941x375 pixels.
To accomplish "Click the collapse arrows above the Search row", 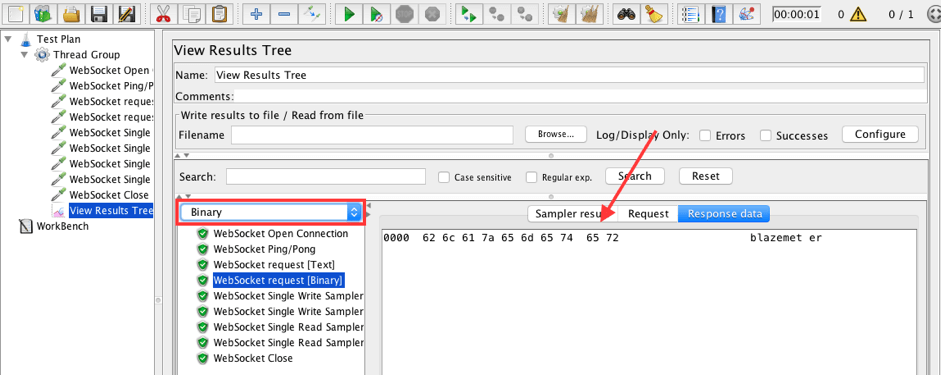I will (x=182, y=155).
